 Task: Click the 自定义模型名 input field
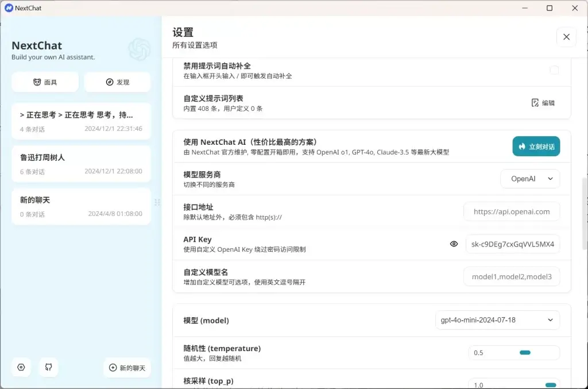(512, 277)
